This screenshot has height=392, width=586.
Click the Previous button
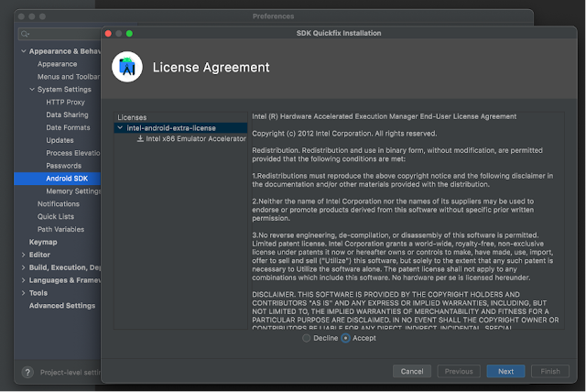pos(459,372)
